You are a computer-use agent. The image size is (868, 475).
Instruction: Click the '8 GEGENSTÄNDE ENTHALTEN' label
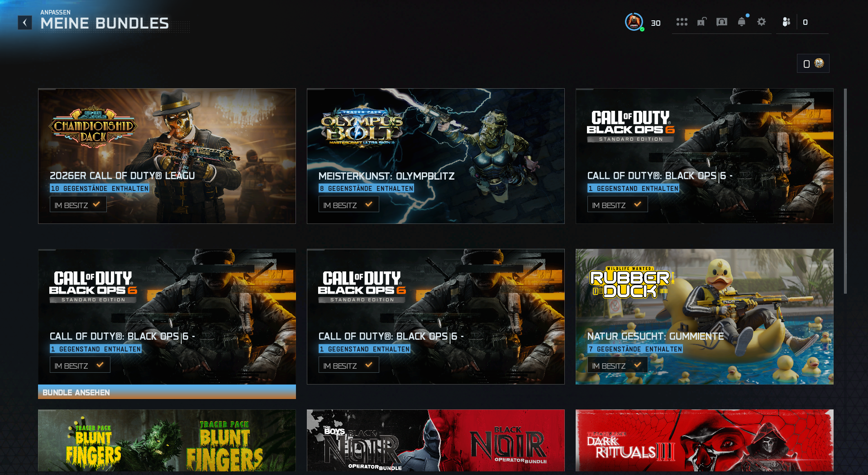366,188
